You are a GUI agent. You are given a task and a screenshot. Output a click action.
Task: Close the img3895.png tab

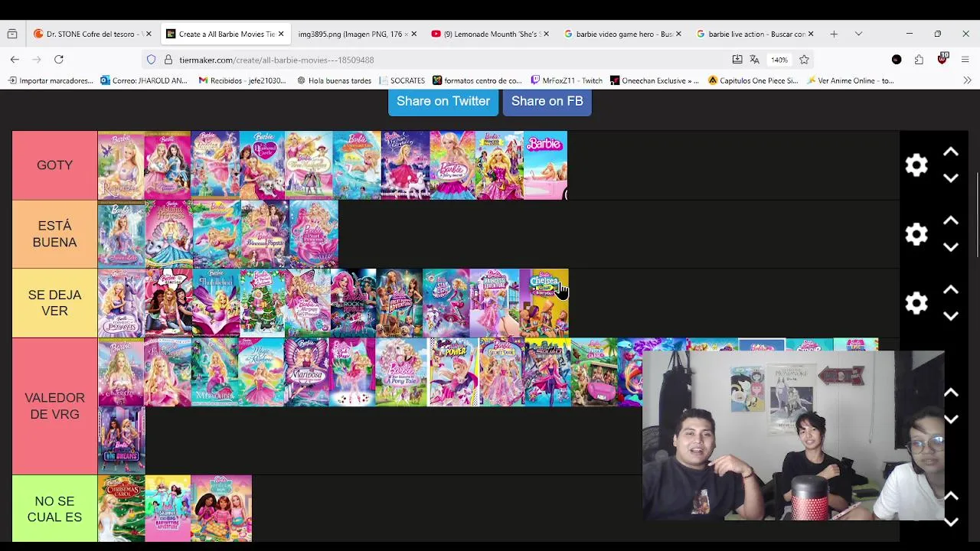[413, 34]
